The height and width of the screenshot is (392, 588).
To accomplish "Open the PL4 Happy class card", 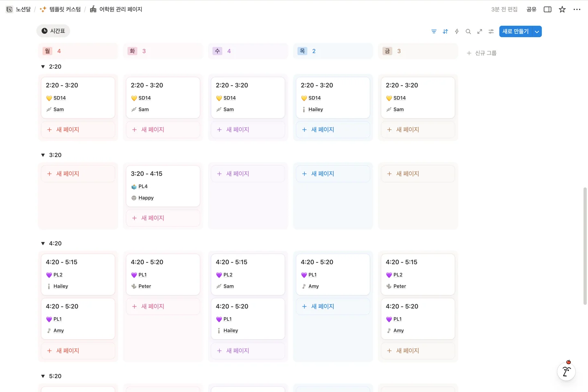I will 163,186.
